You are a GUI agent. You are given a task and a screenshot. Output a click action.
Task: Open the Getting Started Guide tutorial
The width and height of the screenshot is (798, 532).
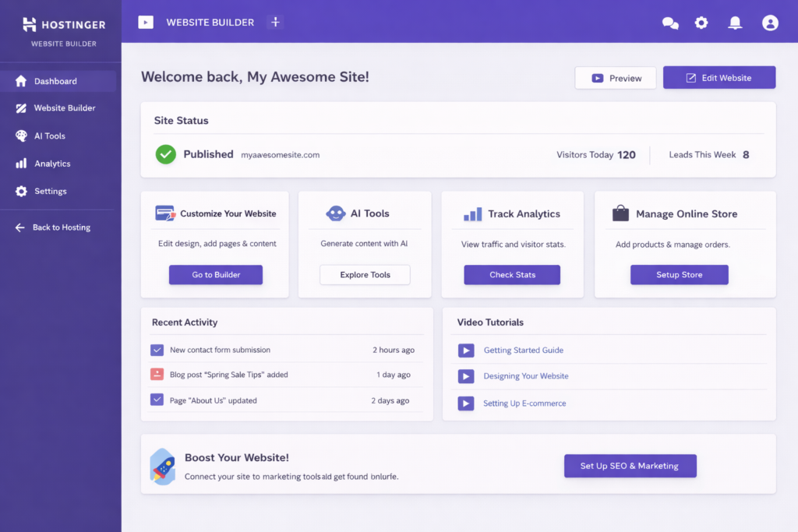click(523, 351)
